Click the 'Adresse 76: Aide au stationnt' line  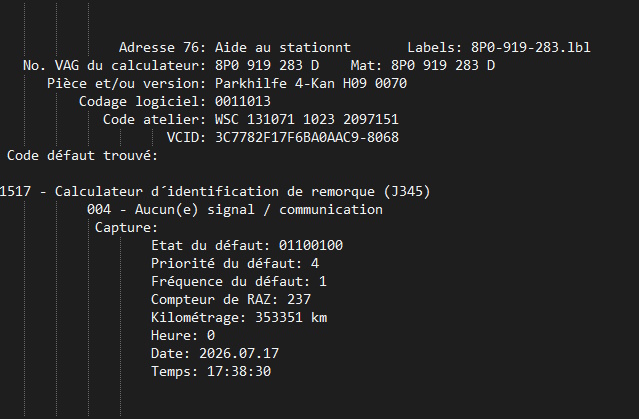click(x=235, y=48)
